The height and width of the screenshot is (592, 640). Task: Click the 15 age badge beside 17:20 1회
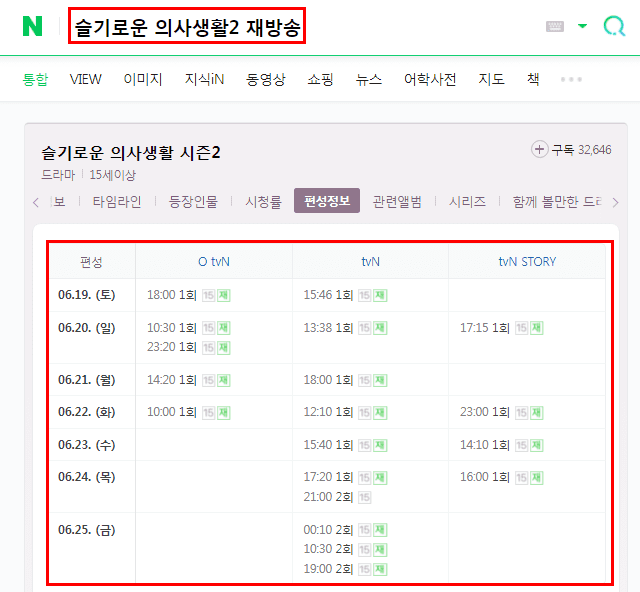(364, 478)
